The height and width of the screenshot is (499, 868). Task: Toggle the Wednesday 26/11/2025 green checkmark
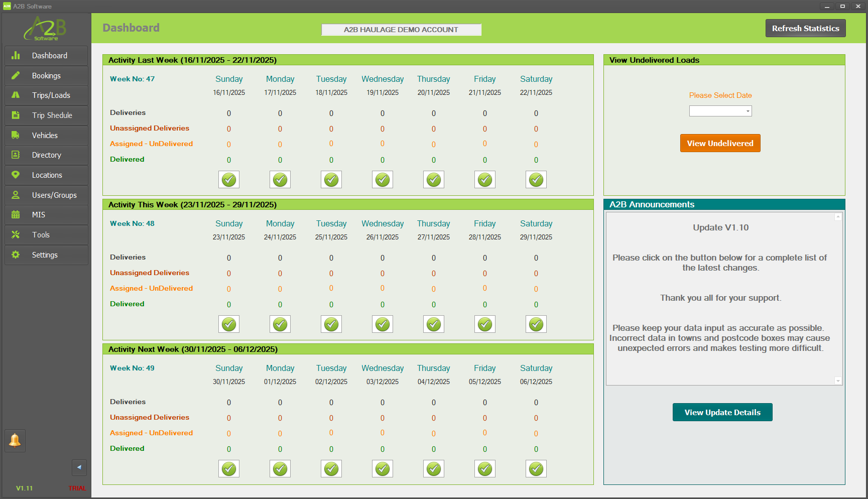tap(383, 324)
